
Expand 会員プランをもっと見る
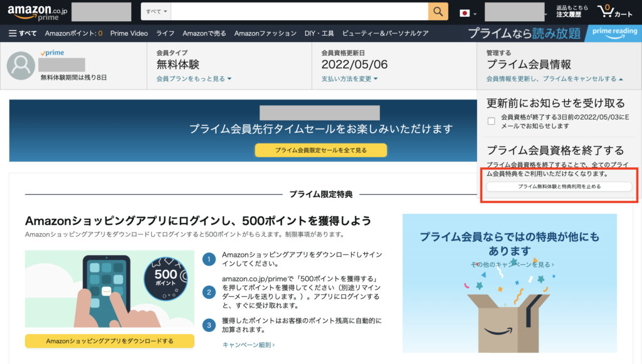tap(194, 78)
